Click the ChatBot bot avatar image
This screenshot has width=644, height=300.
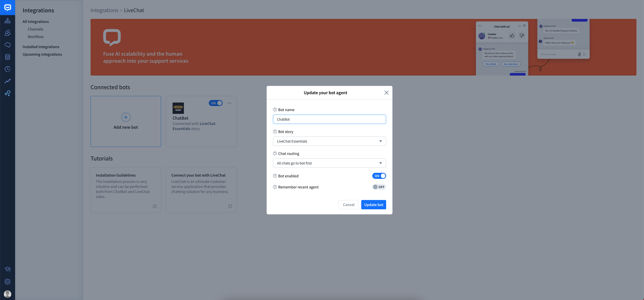178,108
